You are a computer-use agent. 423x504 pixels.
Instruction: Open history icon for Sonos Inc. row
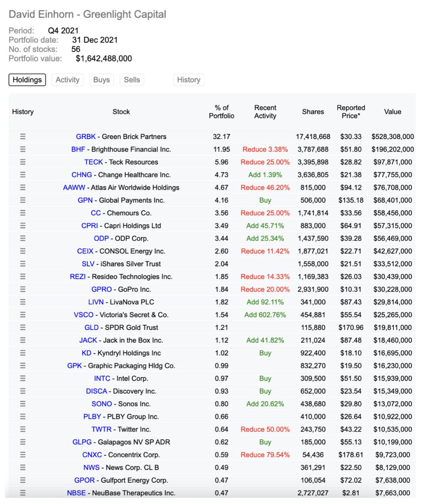tap(23, 404)
